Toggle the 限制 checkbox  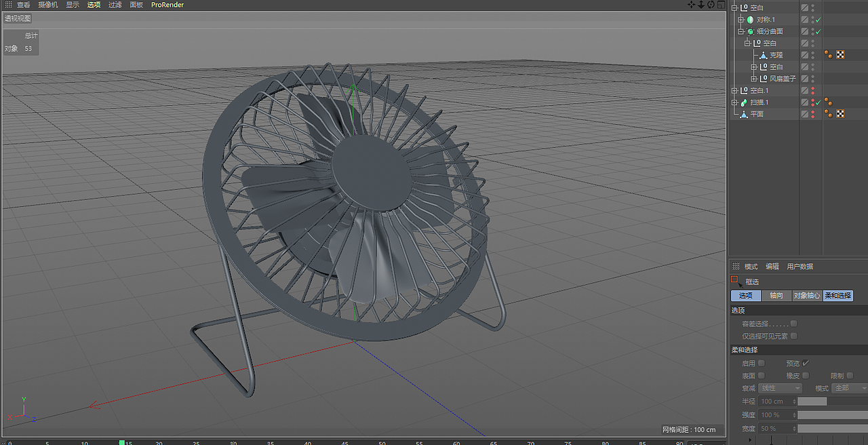click(850, 375)
